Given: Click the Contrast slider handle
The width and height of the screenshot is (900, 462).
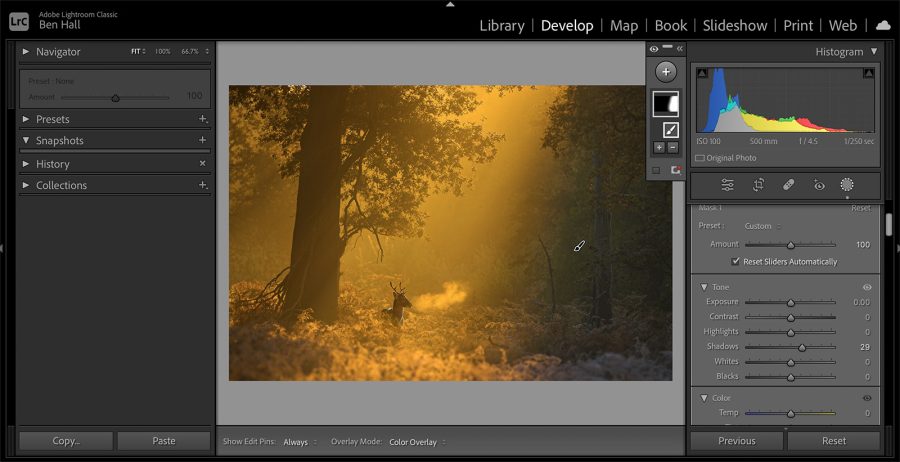Looking at the screenshot, I should [x=790, y=317].
